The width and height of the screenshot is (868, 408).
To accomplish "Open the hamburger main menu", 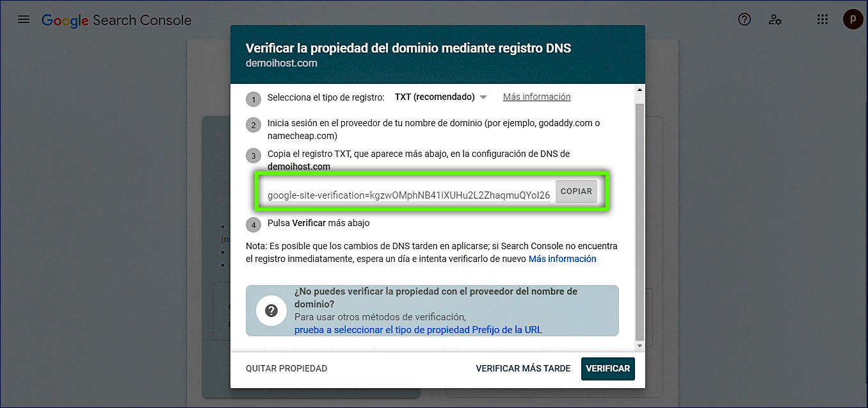I will 24,19.
